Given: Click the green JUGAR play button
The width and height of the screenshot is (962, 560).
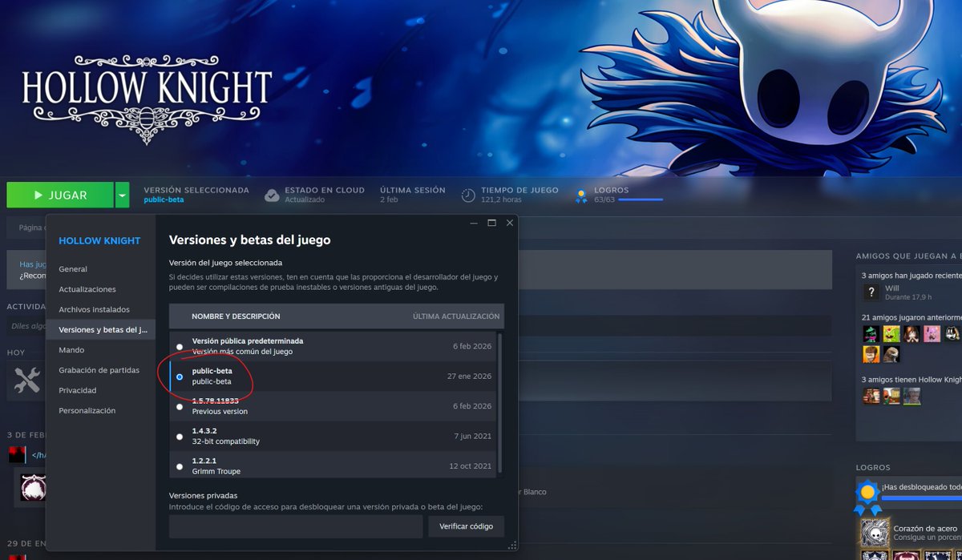Looking at the screenshot, I should point(60,195).
